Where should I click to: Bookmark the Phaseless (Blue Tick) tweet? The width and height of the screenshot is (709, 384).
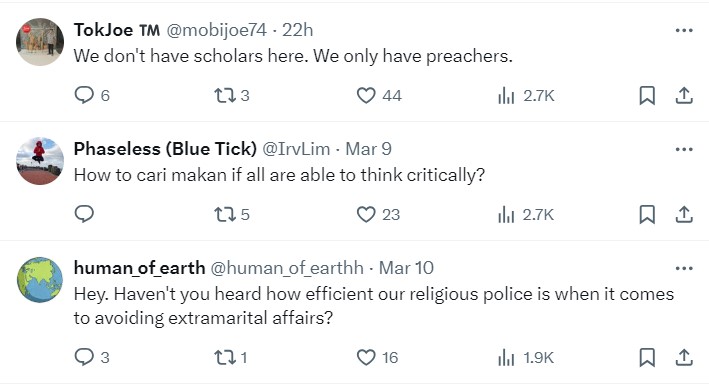647,214
